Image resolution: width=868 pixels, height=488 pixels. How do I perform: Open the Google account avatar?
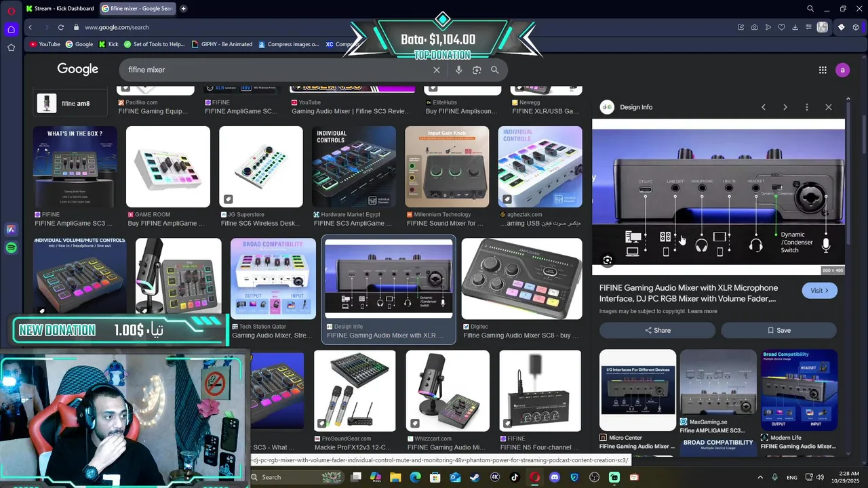[x=843, y=70]
